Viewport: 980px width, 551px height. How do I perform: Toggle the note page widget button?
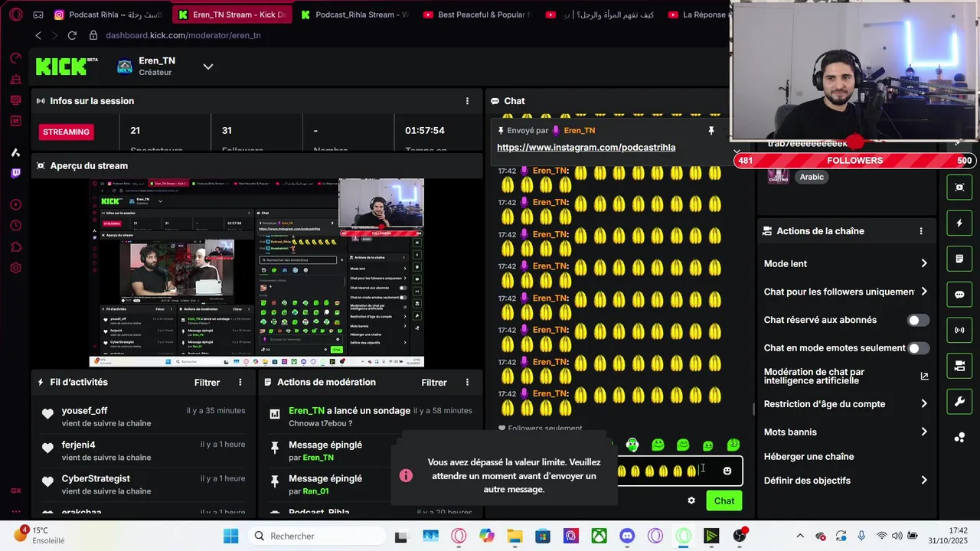pos(959,259)
